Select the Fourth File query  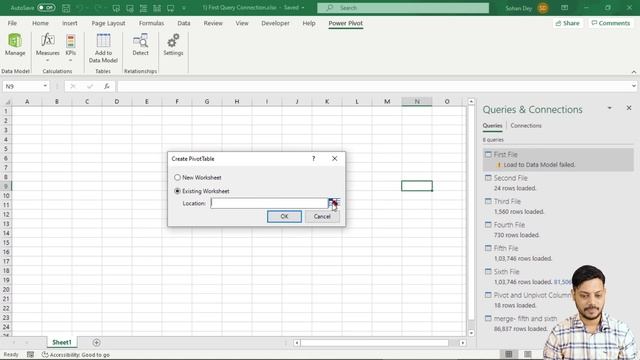click(x=558, y=229)
